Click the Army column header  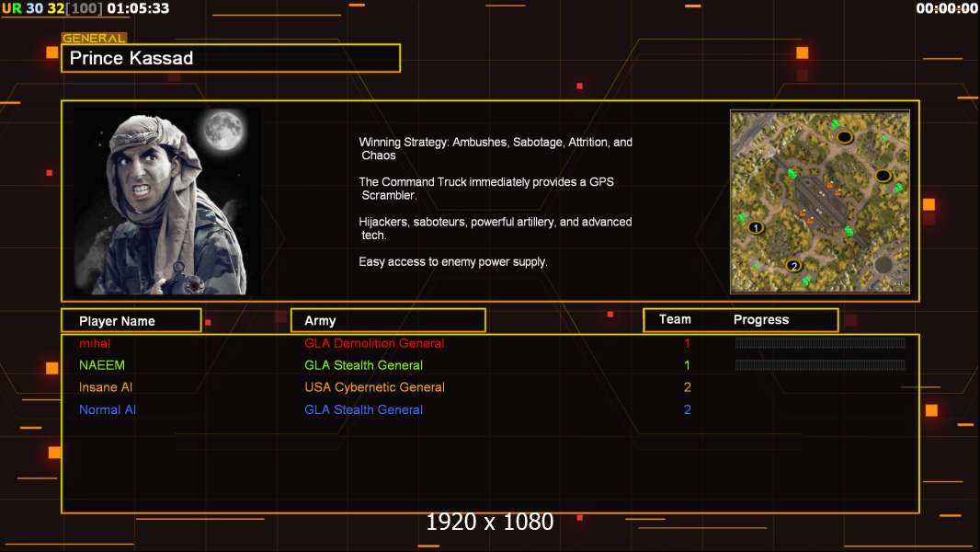[388, 321]
